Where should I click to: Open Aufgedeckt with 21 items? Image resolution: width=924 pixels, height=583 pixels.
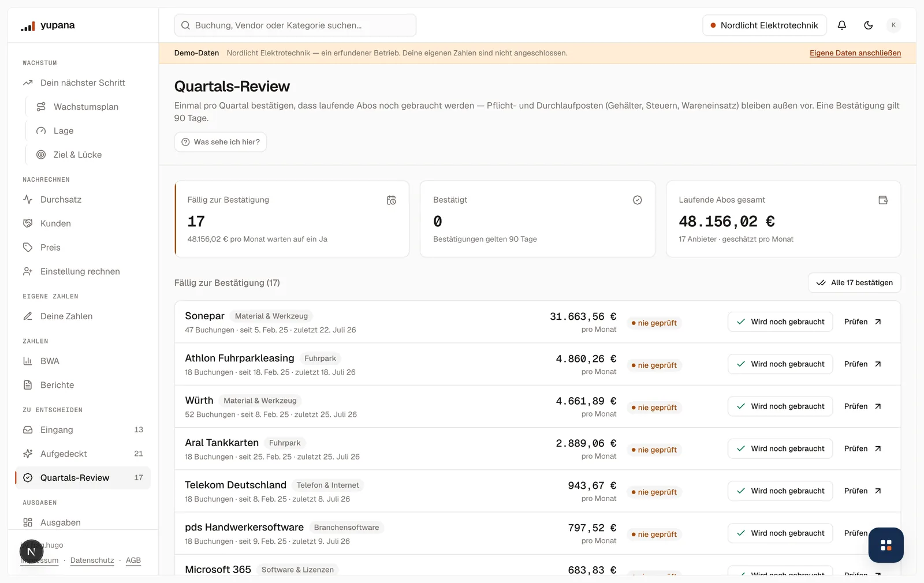pos(83,454)
